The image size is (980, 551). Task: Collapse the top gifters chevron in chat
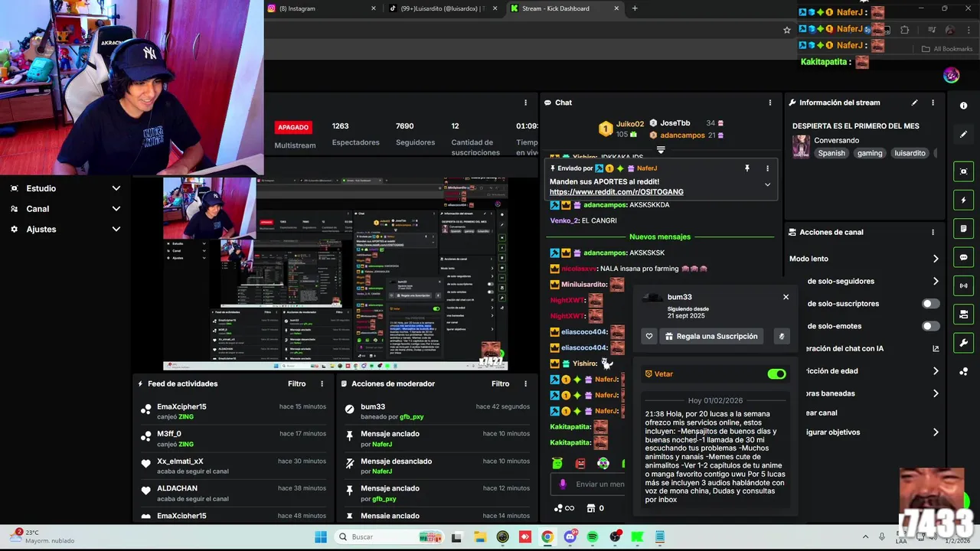coord(661,150)
